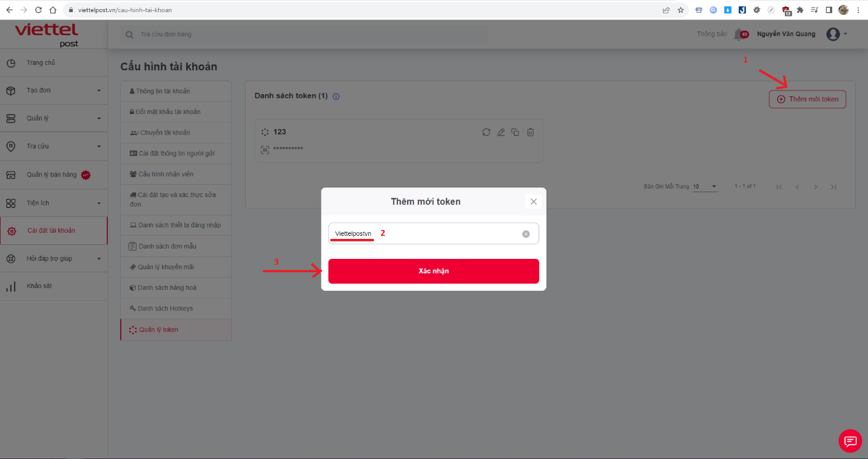868x459 pixels.
Task: Click the token name input field
Action: click(x=434, y=233)
